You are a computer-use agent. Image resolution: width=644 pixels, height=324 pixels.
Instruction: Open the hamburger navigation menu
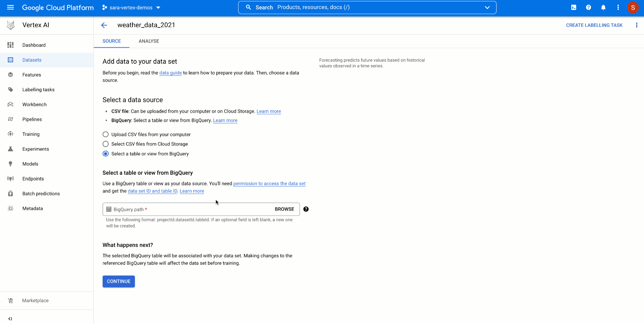10,7
